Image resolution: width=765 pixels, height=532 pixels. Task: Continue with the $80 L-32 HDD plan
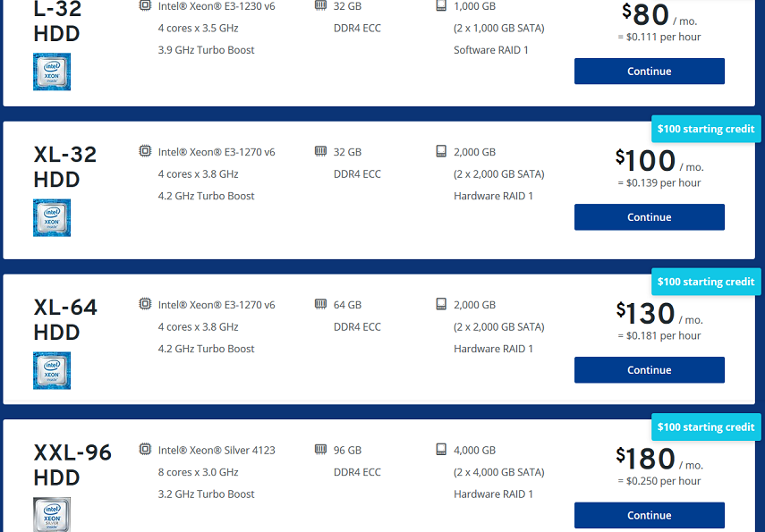coord(650,72)
